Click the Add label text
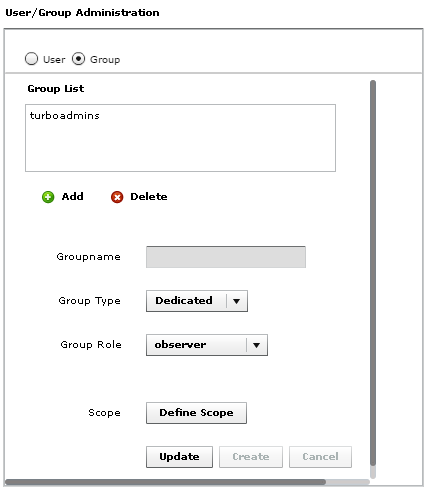This screenshot has width=432, height=497. [73, 197]
